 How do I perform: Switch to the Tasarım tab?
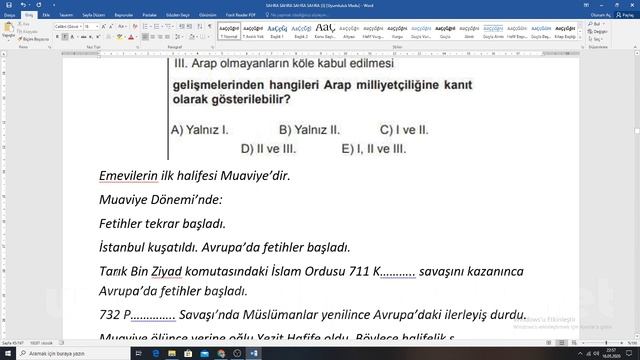tap(66, 15)
